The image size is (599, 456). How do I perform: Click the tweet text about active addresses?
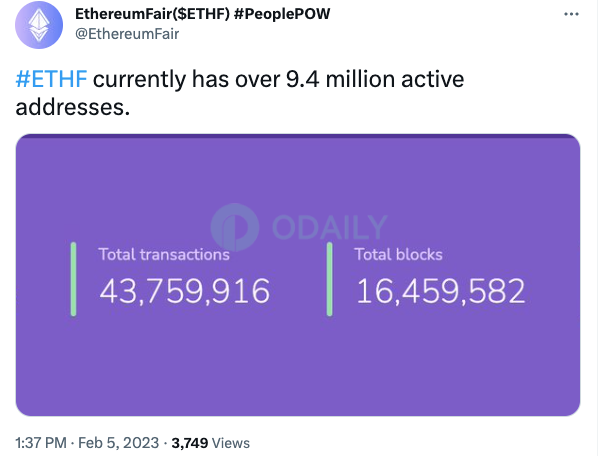tap(240, 93)
